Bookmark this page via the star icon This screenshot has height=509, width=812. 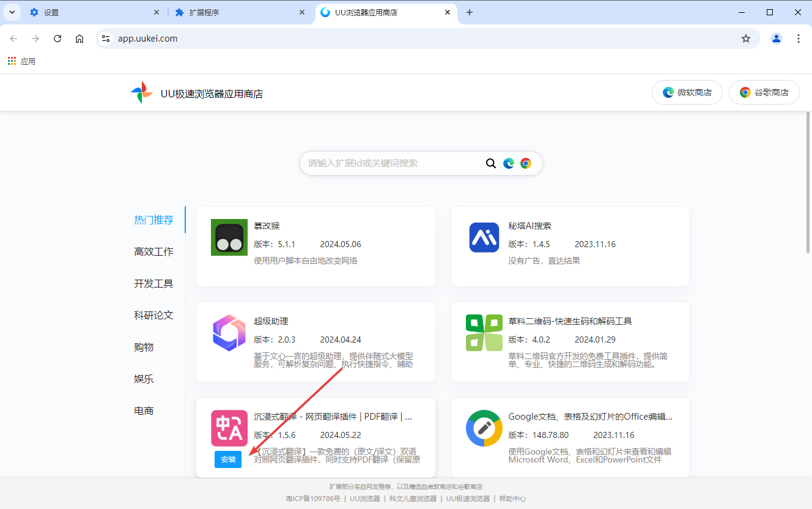745,38
